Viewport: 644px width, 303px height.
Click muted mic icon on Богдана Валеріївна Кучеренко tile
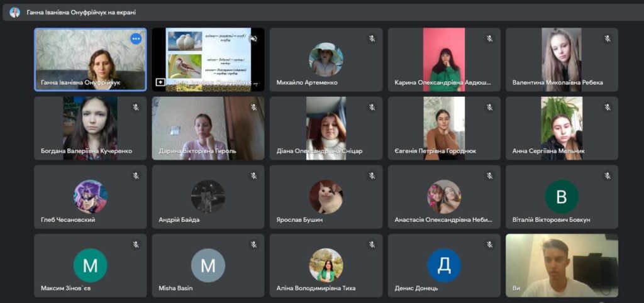pyautogui.click(x=136, y=107)
